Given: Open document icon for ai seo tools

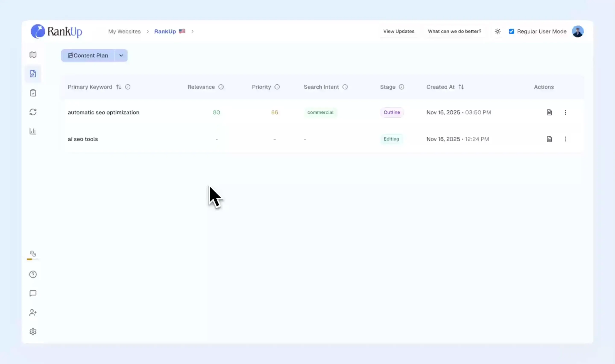Looking at the screenshot, I should pos(549,139).
